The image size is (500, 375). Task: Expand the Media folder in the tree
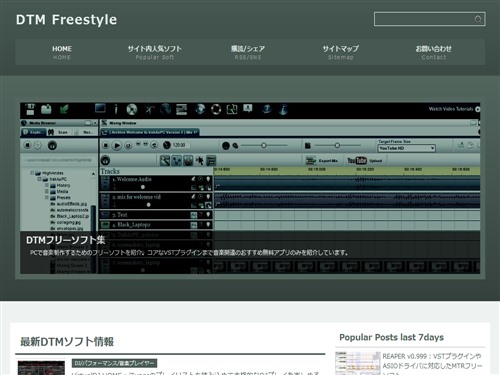(x=47, y=191)
